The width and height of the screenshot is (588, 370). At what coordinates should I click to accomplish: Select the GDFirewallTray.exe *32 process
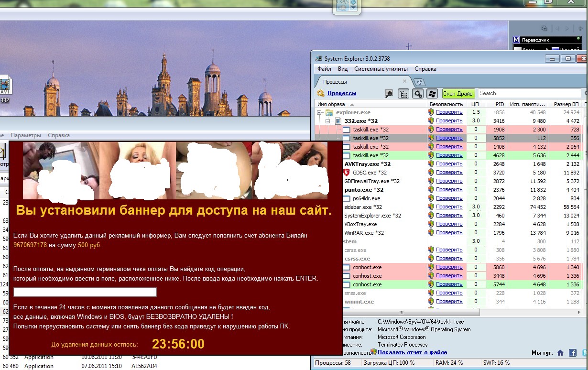372,181
